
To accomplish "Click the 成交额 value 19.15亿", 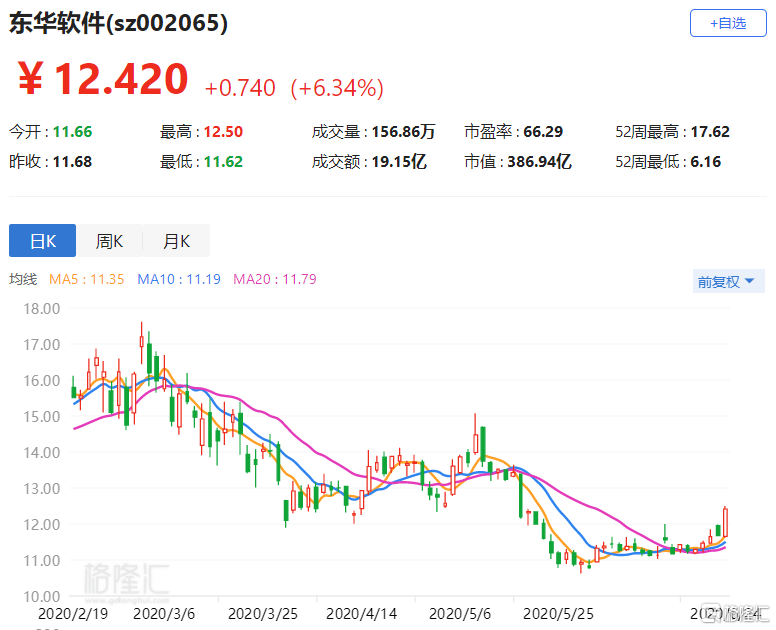I will pyautogui.click(x=399, y=162).
